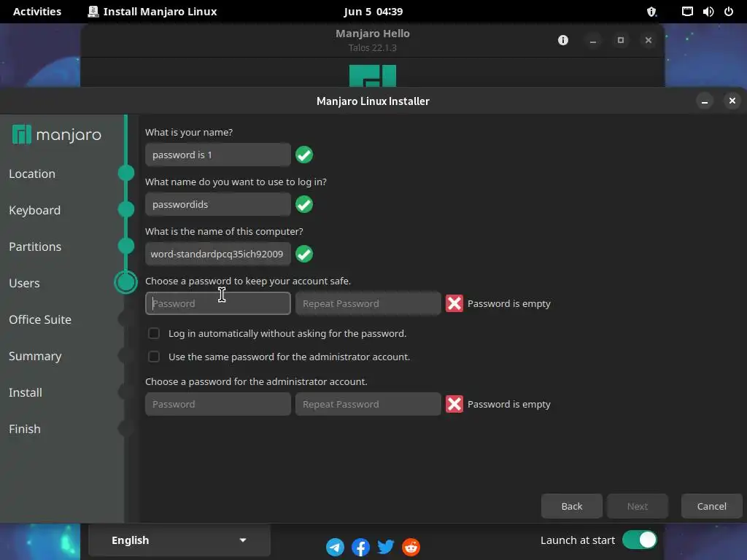Click 'Password is empty' text for administrator
Image resolution: width=747 pixels, height=560 pixels.
click(x=508, y=404)
